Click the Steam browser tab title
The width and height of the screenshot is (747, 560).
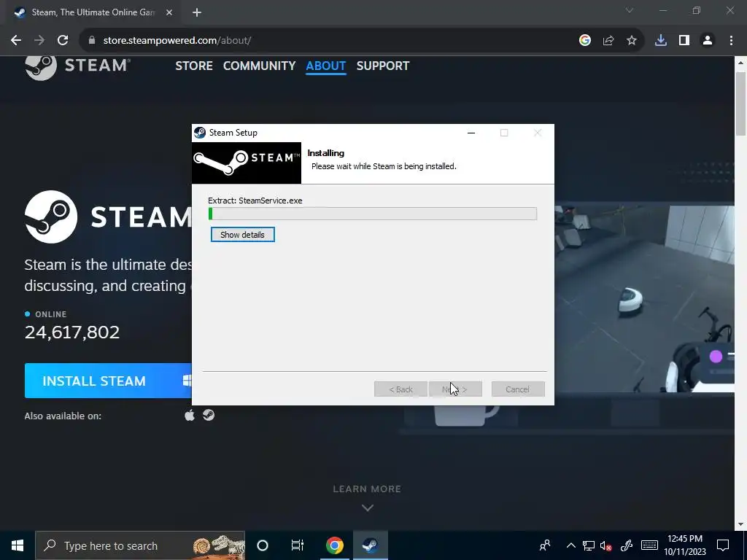93,12
